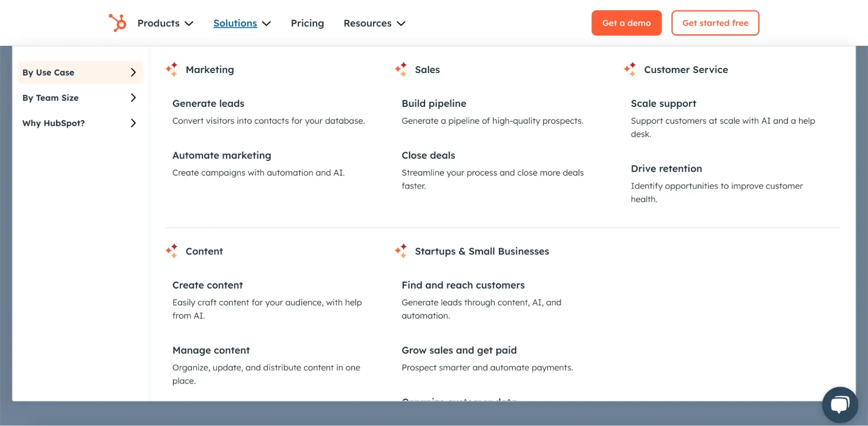Click sparkle icon beside Startups & Small Businesses

click(x=401, y=251)
